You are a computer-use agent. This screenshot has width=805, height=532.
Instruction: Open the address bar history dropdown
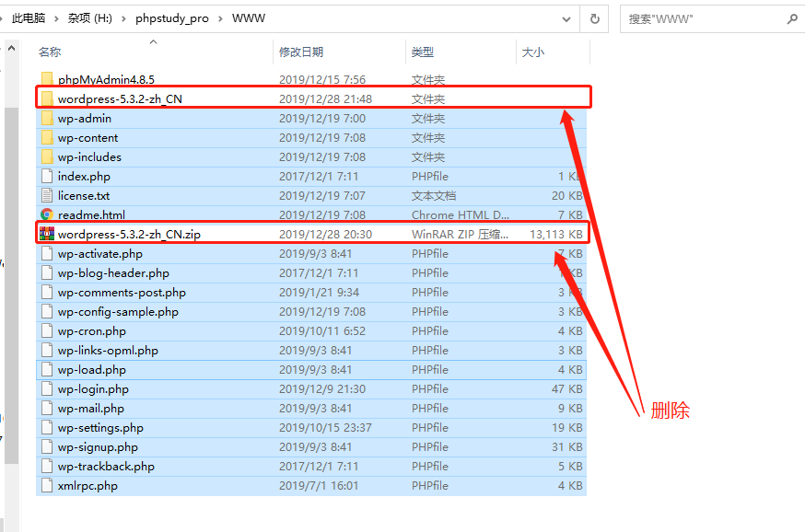point(566,19)
